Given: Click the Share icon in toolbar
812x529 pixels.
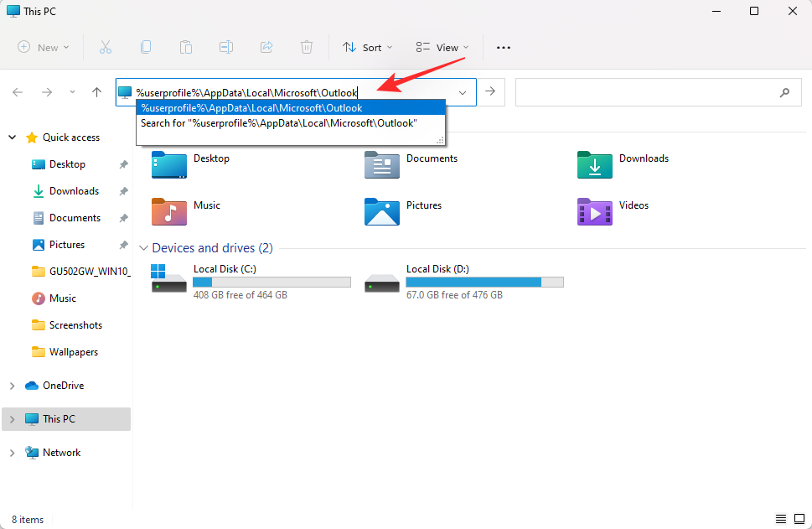Looking at the screenshot, I should point(266,47).
